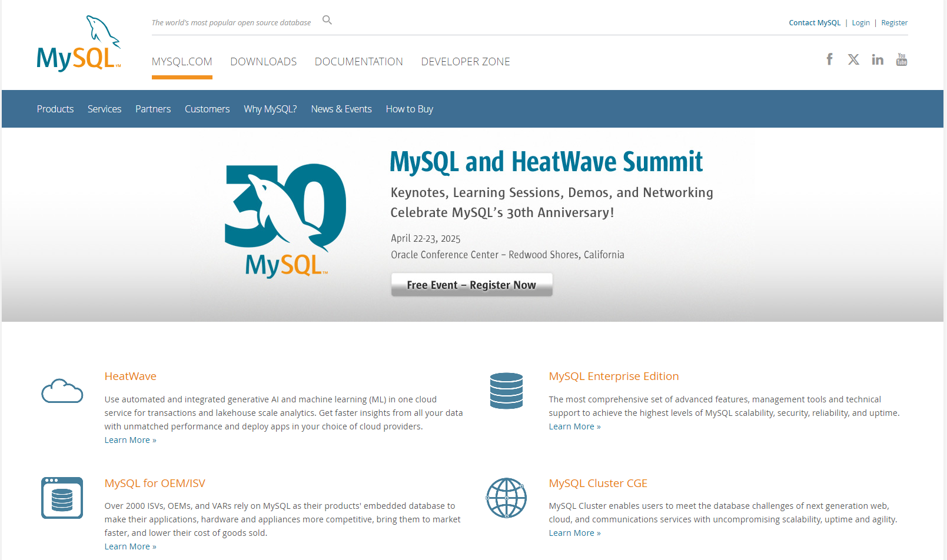This screenshot has height=560, width=947.
Task: Click Learn More under Enterprise Edition
Action: [575, 426]
